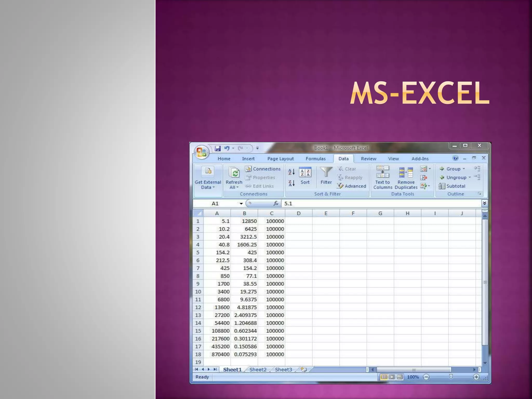Click the Insert Worksheet icon
532x399 pixels.
coord(304,369)
